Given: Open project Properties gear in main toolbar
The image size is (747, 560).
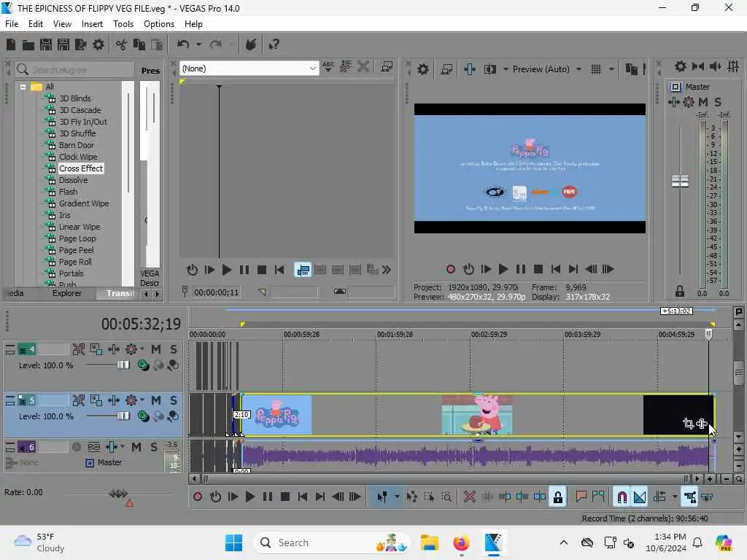Looking at the screenshot, I should click(x=98, y=44).
